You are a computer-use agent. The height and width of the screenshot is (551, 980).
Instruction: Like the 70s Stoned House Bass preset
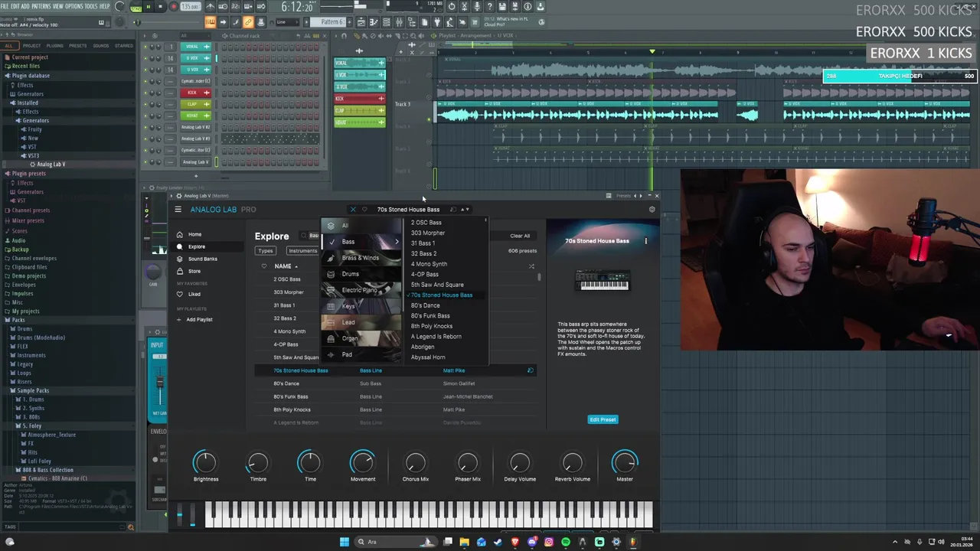click(364, 210)
